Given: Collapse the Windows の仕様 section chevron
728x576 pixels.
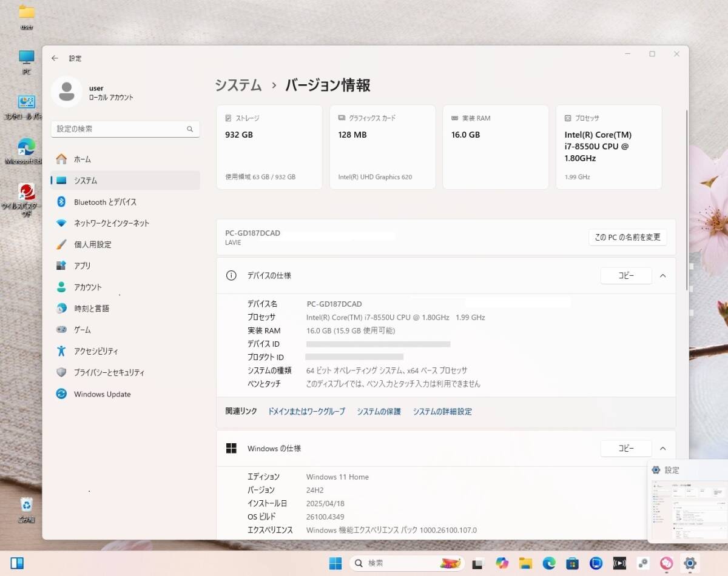Looking at the screenshot, I should tap(662, 448).
